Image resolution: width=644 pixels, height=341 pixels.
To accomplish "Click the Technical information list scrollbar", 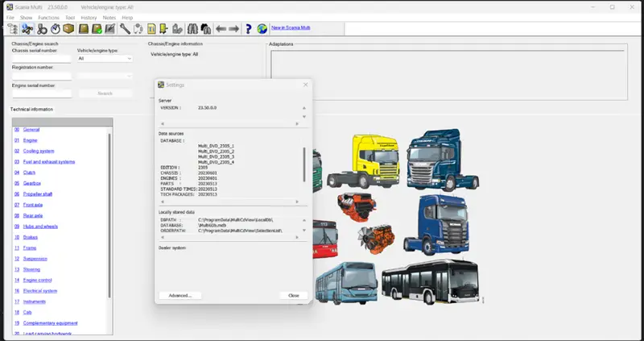I will [109, 215].
